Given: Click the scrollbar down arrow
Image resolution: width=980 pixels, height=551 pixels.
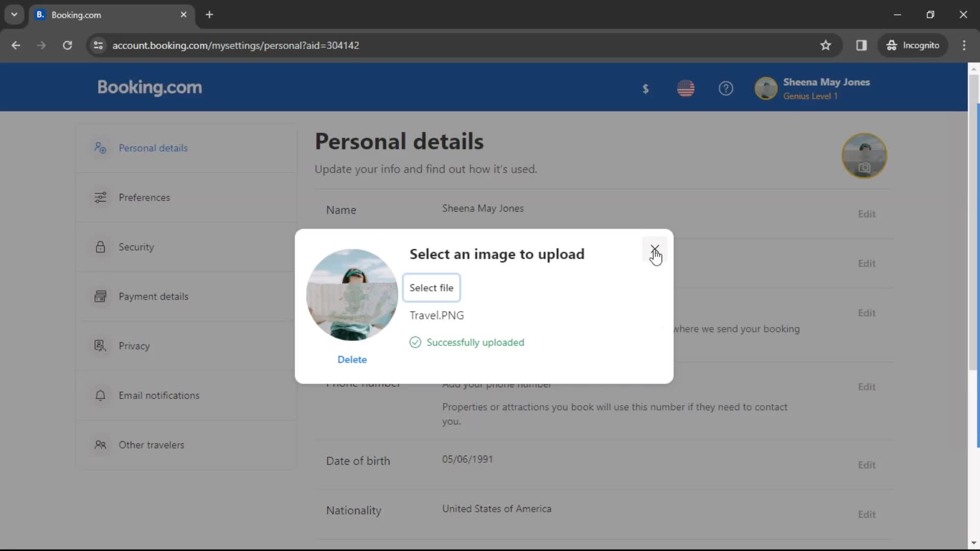Looking at the screenshot, I should pos(973,543).
